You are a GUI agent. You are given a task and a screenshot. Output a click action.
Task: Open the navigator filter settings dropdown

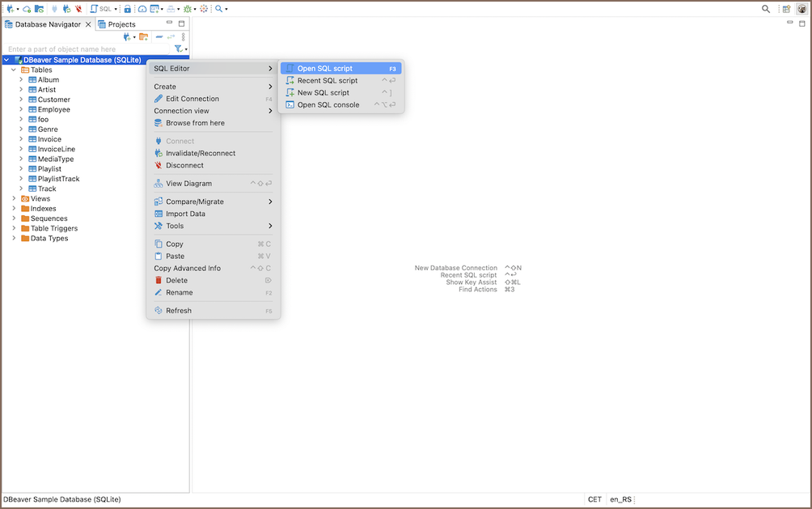coord(180,49)
